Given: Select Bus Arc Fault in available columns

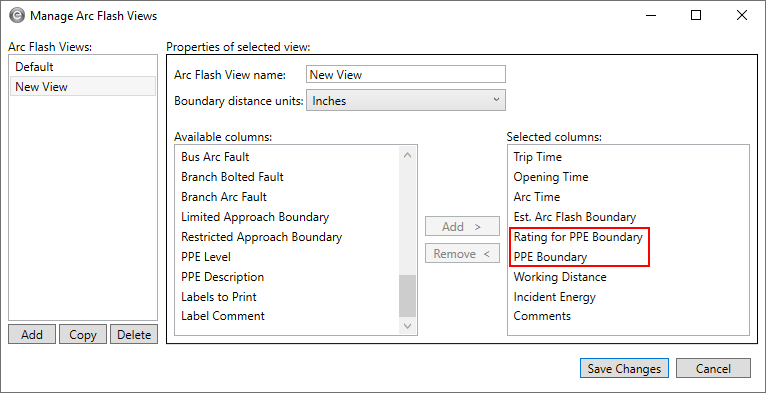Looking at the screenshot, I should [x=215, y=156].
